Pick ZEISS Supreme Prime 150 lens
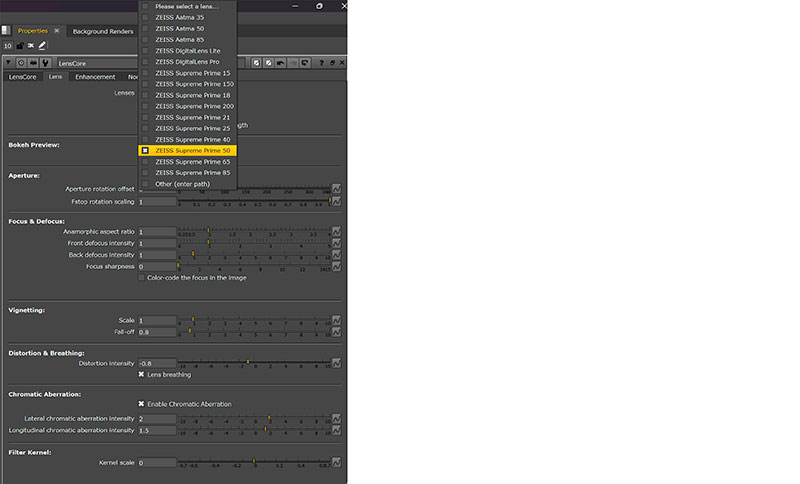This screenshot has height=484, width=800. tap(187, 84)
